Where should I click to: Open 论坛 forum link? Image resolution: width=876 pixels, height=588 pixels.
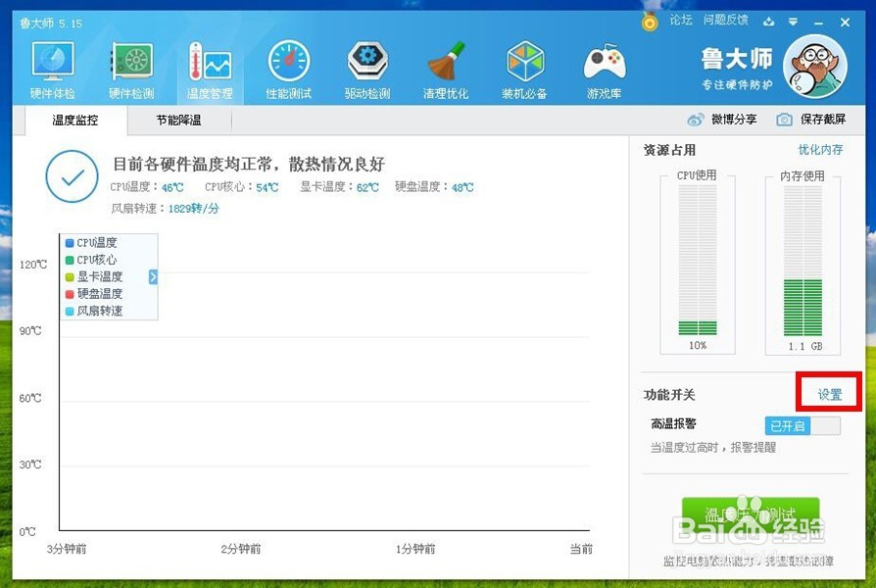point(681,21)
